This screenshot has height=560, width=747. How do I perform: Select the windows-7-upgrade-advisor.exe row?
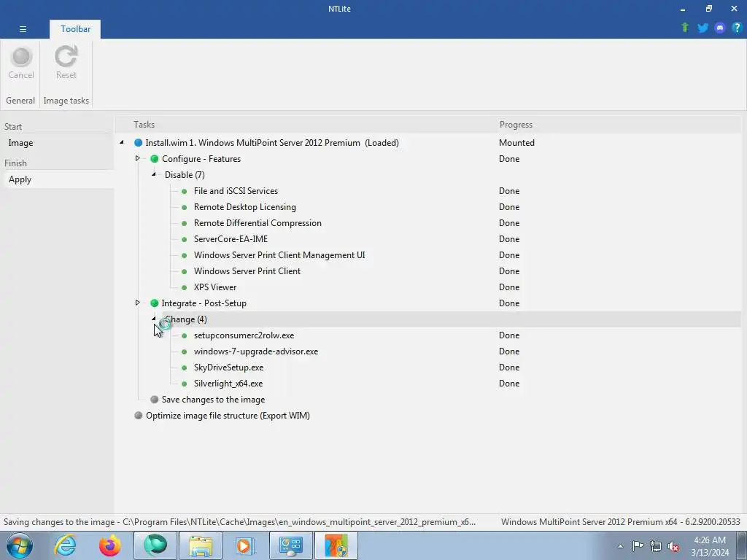pos(256,351)
